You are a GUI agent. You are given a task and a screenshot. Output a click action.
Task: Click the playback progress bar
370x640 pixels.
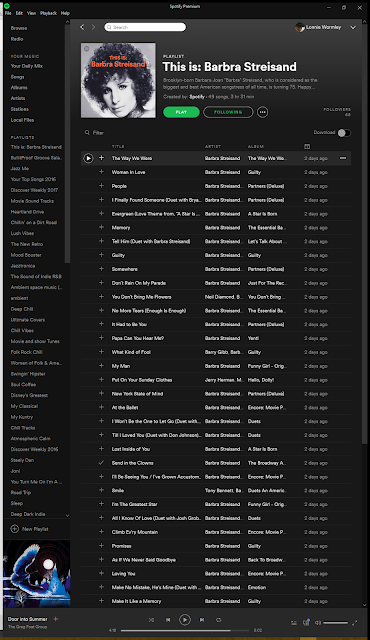click(185, 630)
